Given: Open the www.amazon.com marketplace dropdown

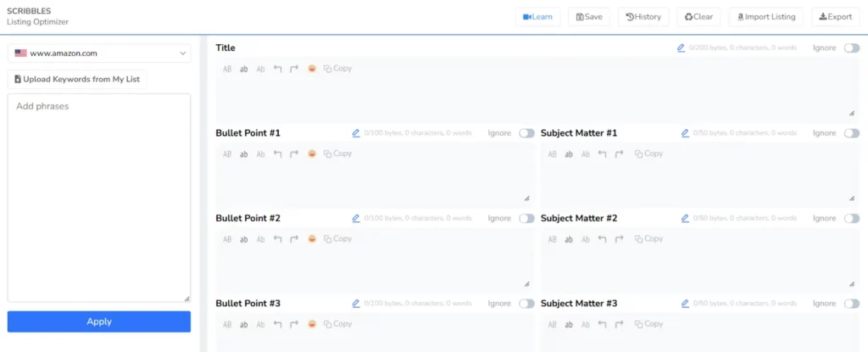Looking at the screenshot, I should click(99, 53).
